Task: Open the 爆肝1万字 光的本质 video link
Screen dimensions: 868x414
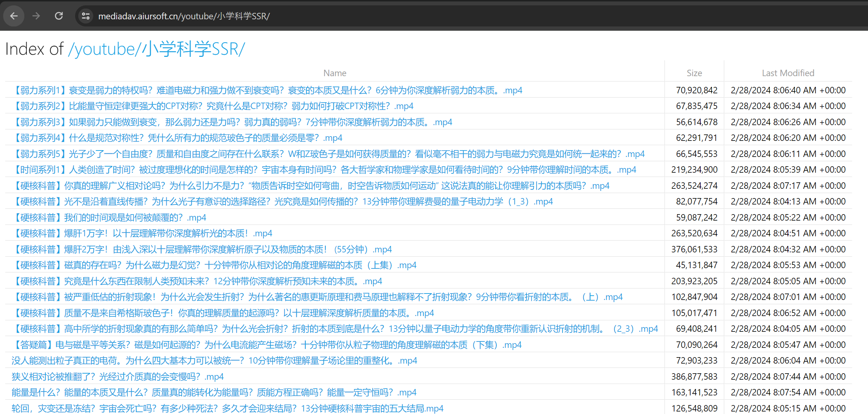Action: [x=142, y=233]
